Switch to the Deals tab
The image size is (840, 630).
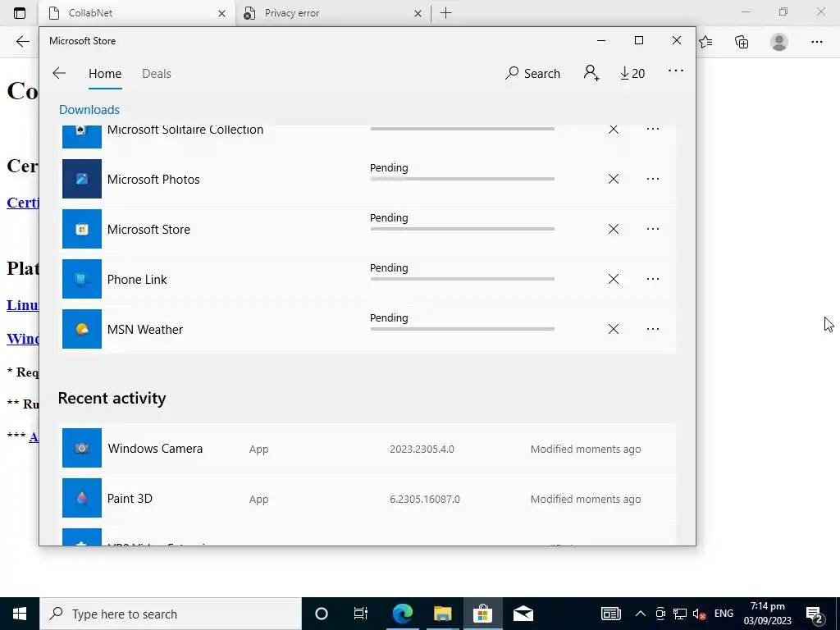point(157,73)
